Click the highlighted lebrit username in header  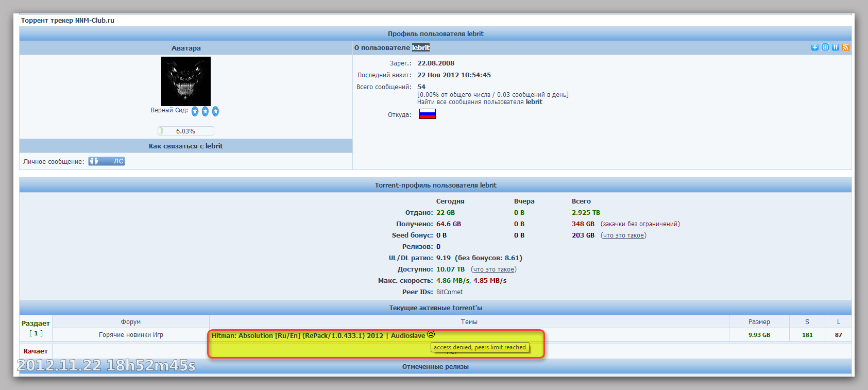[x=420, y=47]
